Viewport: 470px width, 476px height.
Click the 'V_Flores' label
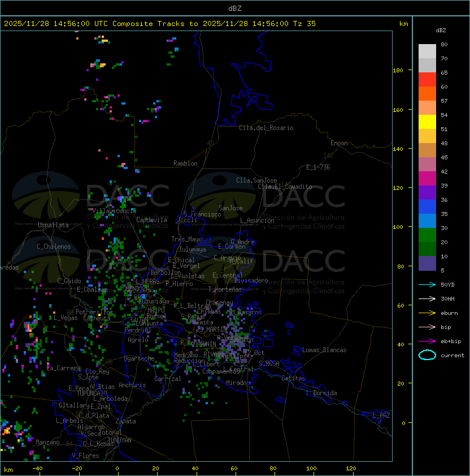(x=85, y=456)
